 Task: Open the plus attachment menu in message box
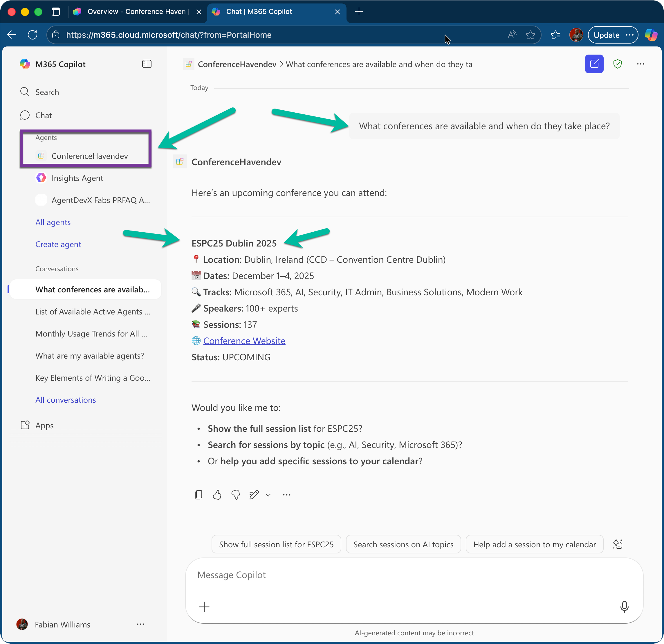tap(205, 607)
